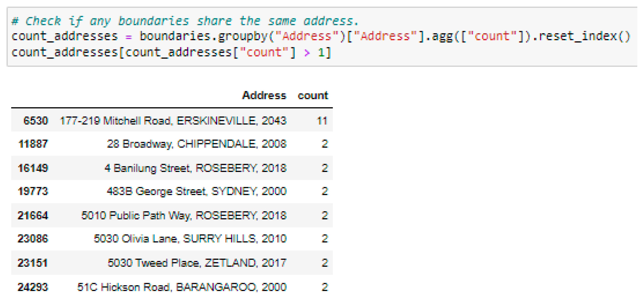The height and width of the screenshot is (300, 644).
Task: Click the count filter expression line
Action: coord(171,53)
